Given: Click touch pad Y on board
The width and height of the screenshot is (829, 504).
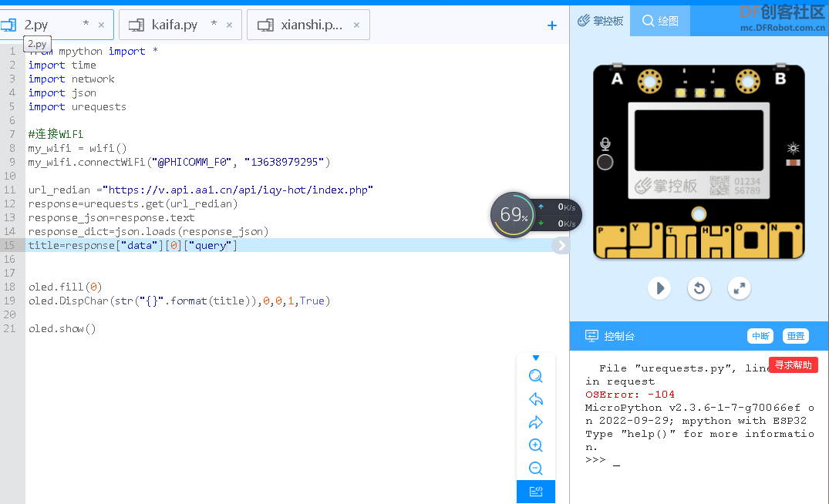Looking at the screenshot, I should [x=646, y=241].
